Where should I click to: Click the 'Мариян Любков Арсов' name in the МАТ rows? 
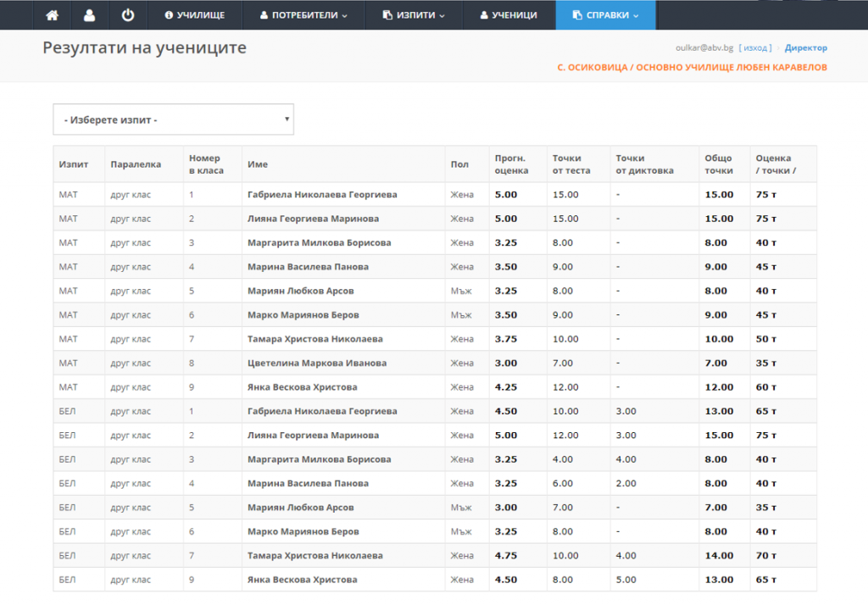tap(301, 291)
